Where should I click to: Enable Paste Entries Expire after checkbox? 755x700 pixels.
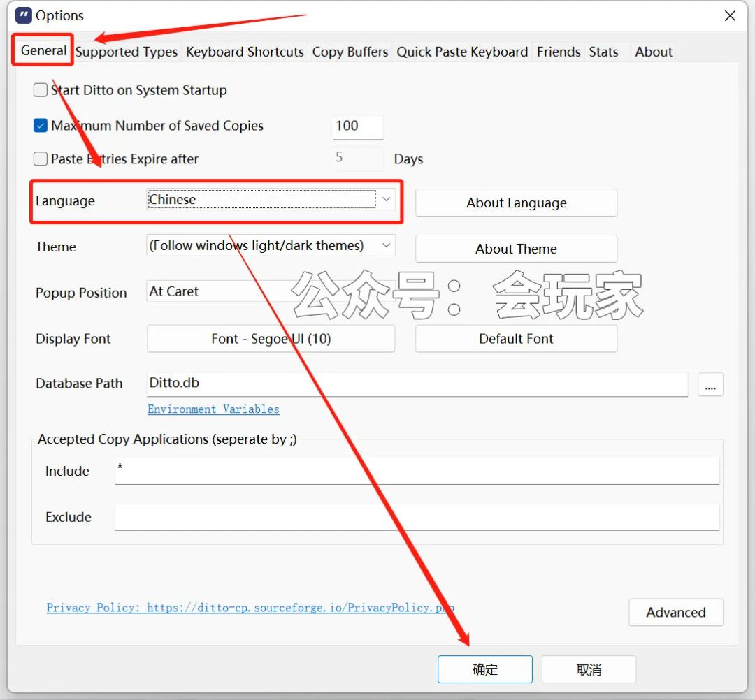(x=41, y=159)
